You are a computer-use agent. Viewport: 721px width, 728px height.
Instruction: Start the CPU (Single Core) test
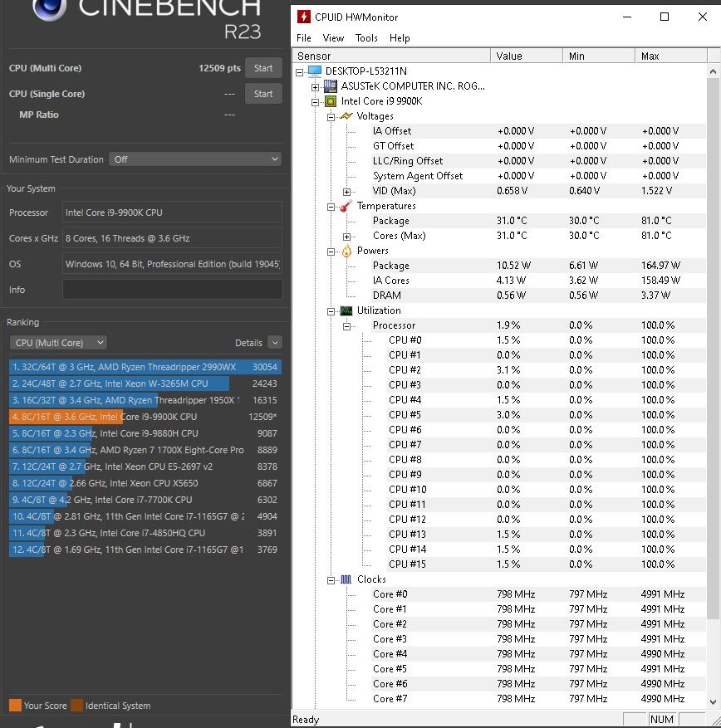(x=263, y=94)
